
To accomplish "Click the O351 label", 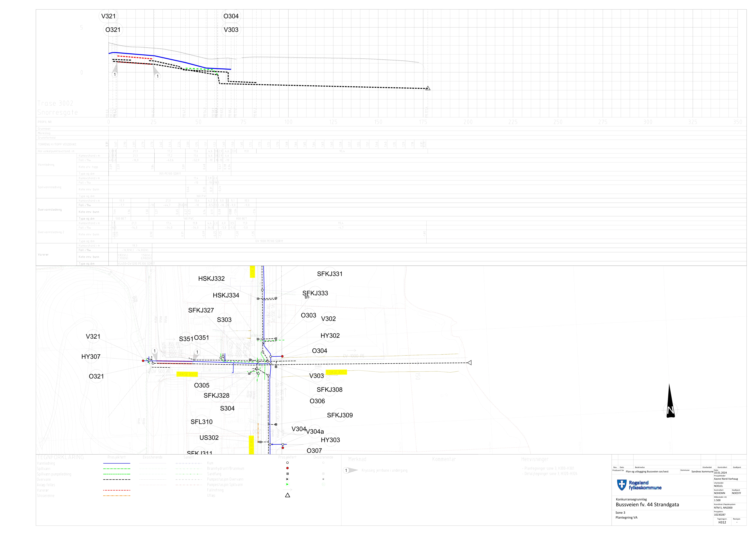I will pyautogui.click(x=201, y=338).
